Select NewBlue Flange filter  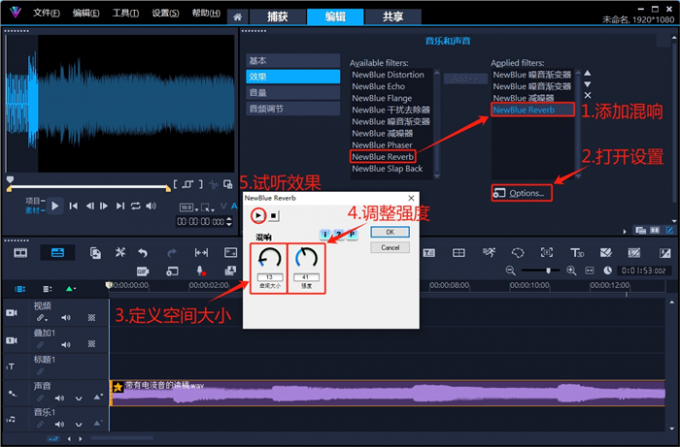click(382, 98)
